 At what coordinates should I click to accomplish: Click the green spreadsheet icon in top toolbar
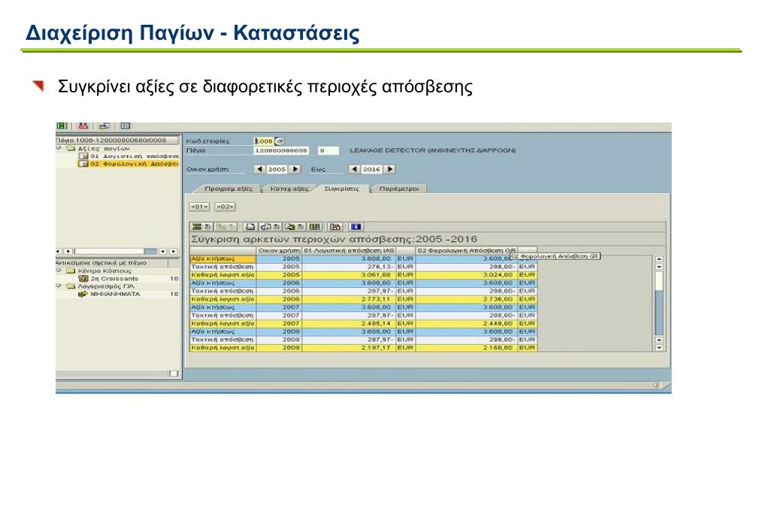[62, 126]
